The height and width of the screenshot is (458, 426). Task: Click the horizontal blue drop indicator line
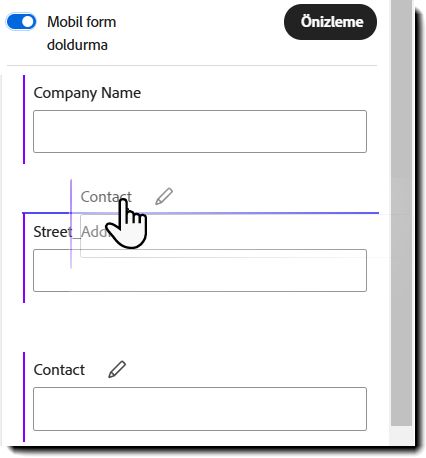(201, 213)
